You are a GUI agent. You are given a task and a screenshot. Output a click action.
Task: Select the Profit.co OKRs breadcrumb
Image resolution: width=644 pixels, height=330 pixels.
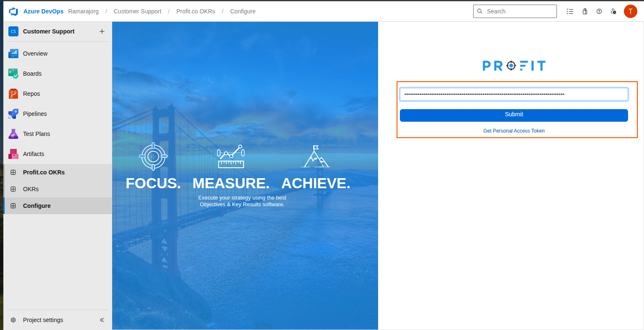[x=196, y=11]
